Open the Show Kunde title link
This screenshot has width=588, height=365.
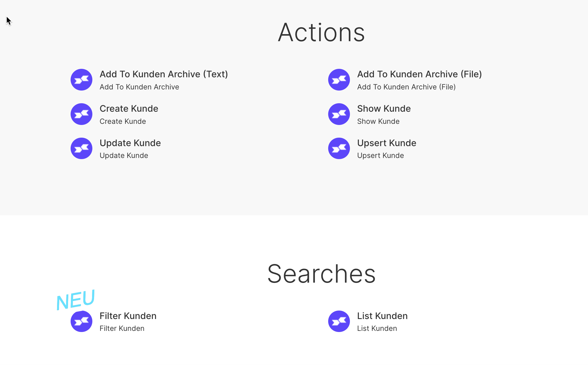coord(384,109)
